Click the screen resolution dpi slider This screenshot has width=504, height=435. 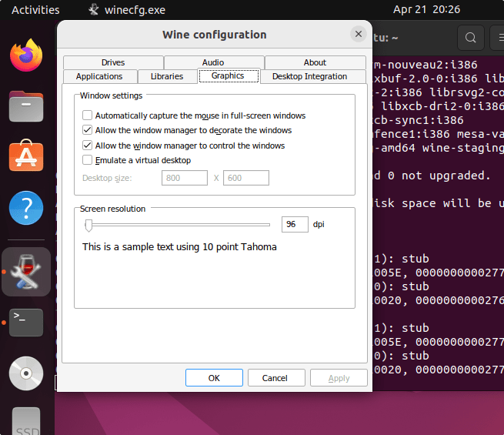(x=89, y=225)
